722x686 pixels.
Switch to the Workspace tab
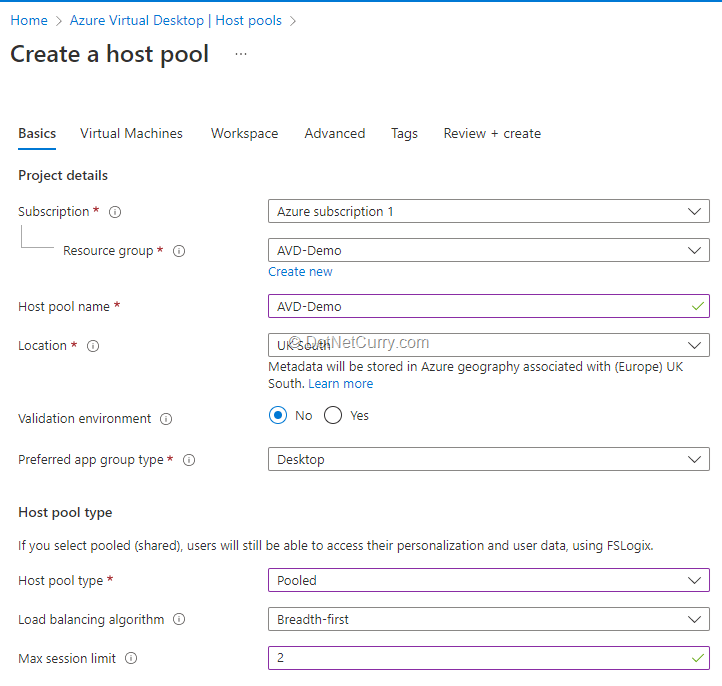click(245, 134)
